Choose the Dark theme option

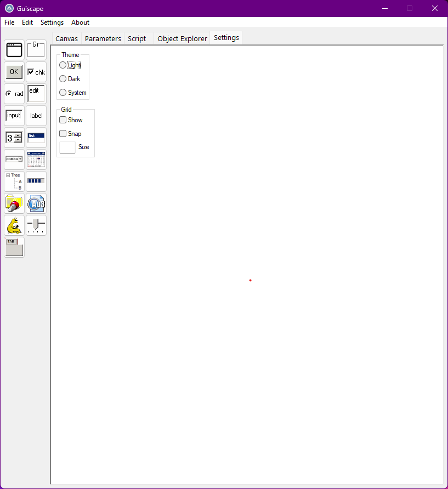63,79
